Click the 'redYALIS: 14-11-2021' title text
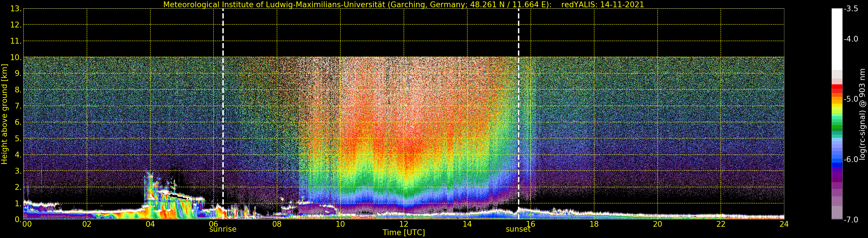The width and height of the screenshot is (868, 238). (x=602, y=5)
